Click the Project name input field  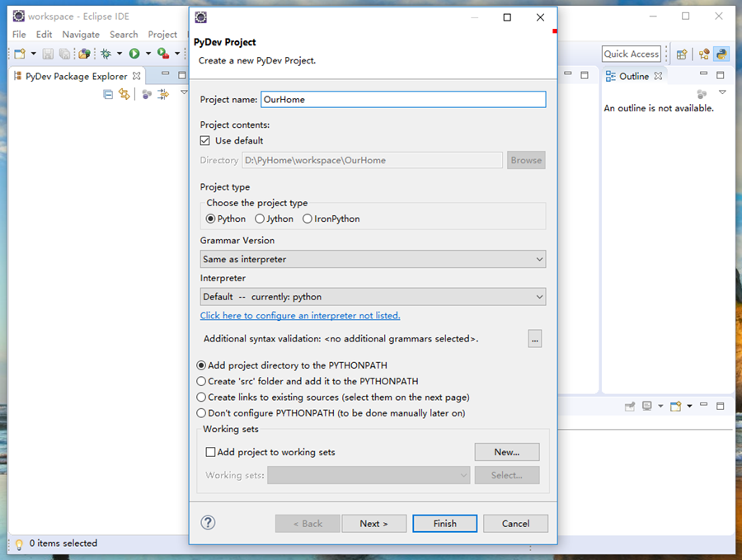[x=403, y=100]
